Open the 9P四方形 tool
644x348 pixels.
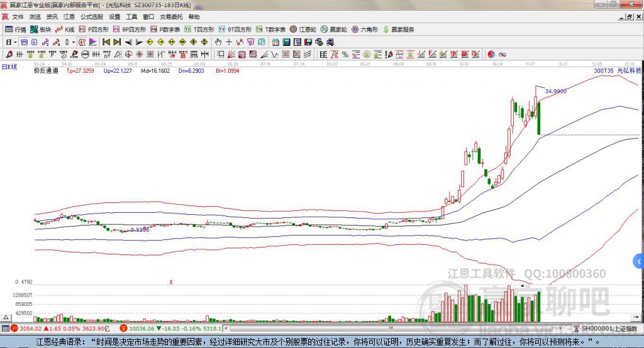coord(130,30)
